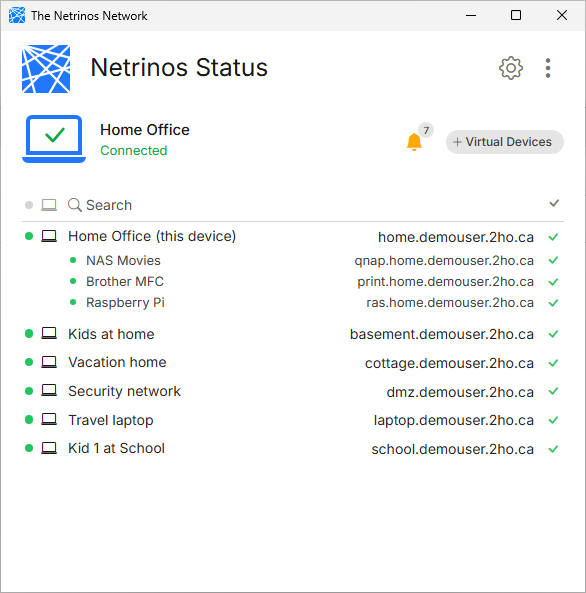Click the green status dot for Travel laptop

pos(29,419)
